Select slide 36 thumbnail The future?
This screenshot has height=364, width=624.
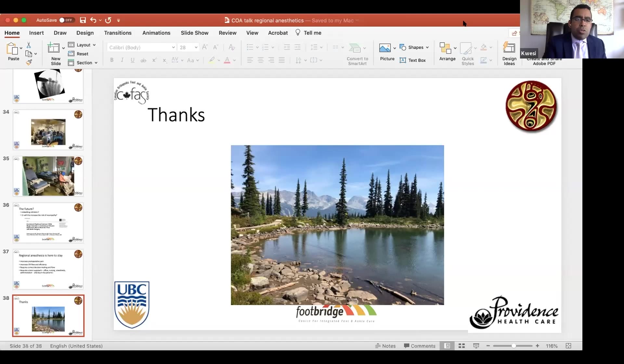coord(48,223)
